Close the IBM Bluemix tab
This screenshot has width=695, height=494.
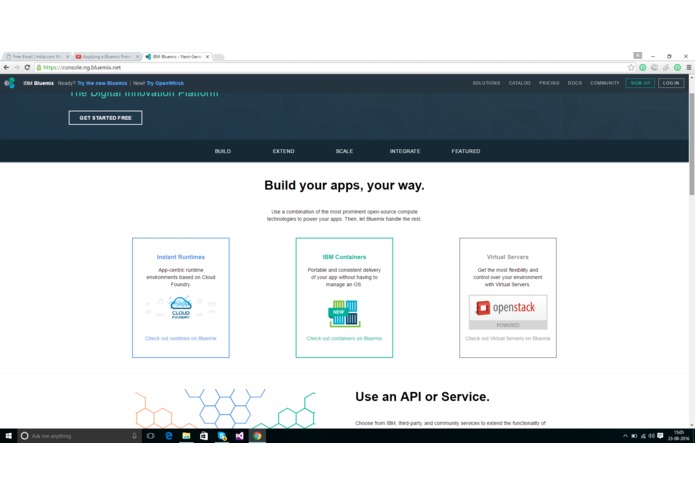click(x=207, y=57)
